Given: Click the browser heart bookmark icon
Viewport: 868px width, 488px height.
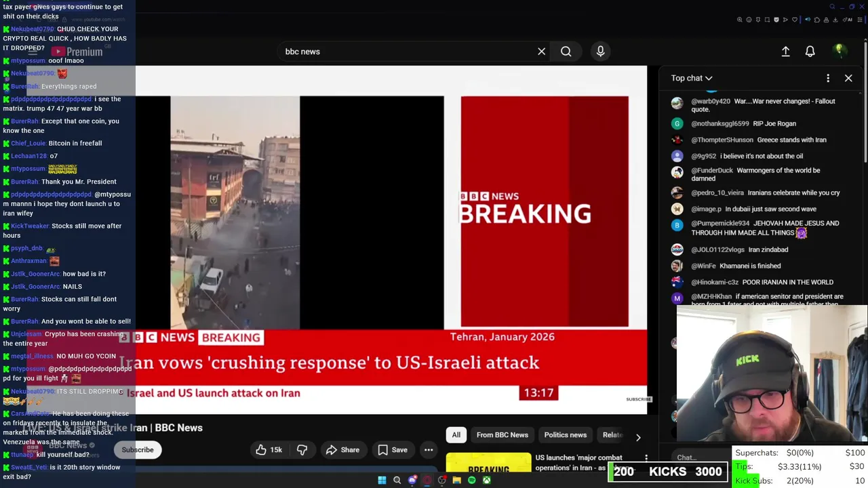Looking at the screenshot, I should coord(795,20).
